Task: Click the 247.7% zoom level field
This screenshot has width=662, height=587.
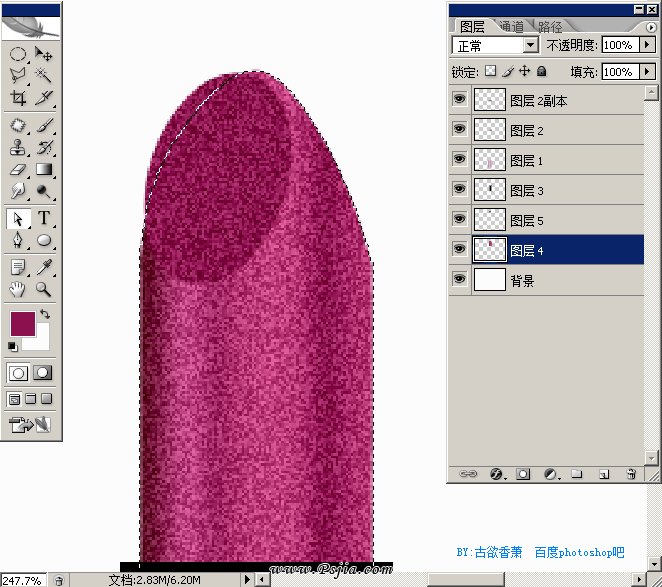Action: 22,580
